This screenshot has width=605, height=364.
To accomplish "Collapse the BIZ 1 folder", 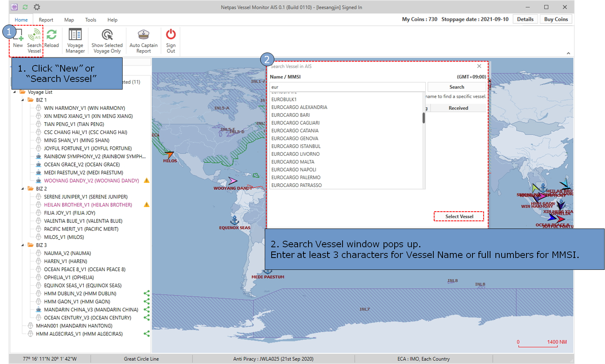I will [x=23, y=100].
